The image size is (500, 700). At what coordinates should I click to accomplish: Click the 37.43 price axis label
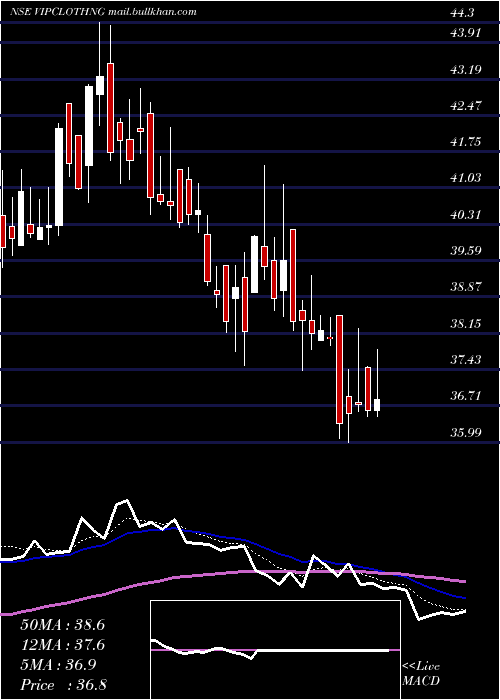(466, 359)
